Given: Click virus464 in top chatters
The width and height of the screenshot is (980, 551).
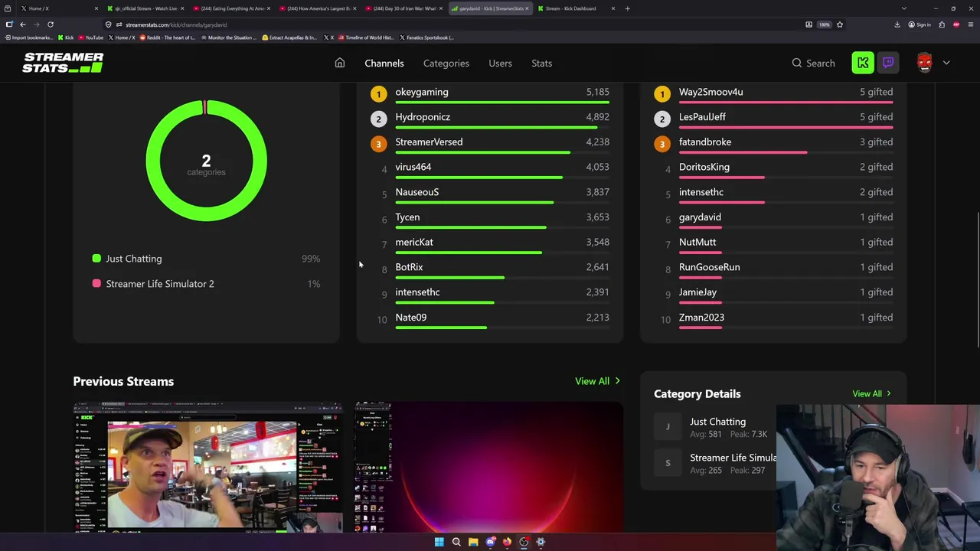Looking at the screenshot, I should (x=413, y=167).
